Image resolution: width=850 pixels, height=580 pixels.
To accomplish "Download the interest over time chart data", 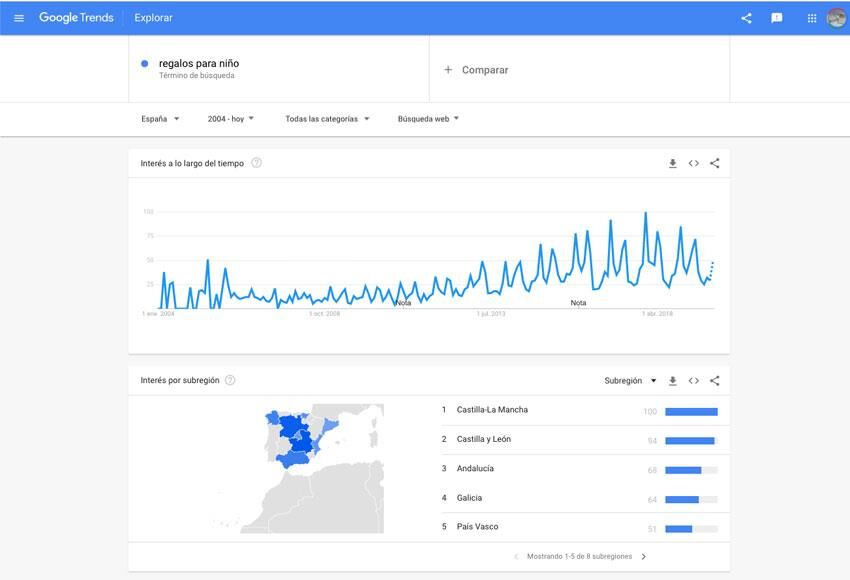I will point(672,163).
